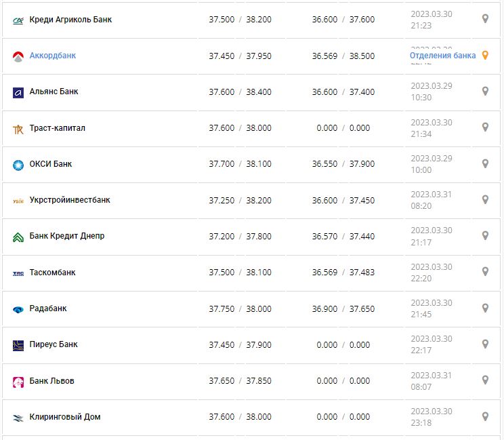Click the 2023.03.31 08:07 date for Банк Львов
The image size is (504, 440).
(431, 381)
